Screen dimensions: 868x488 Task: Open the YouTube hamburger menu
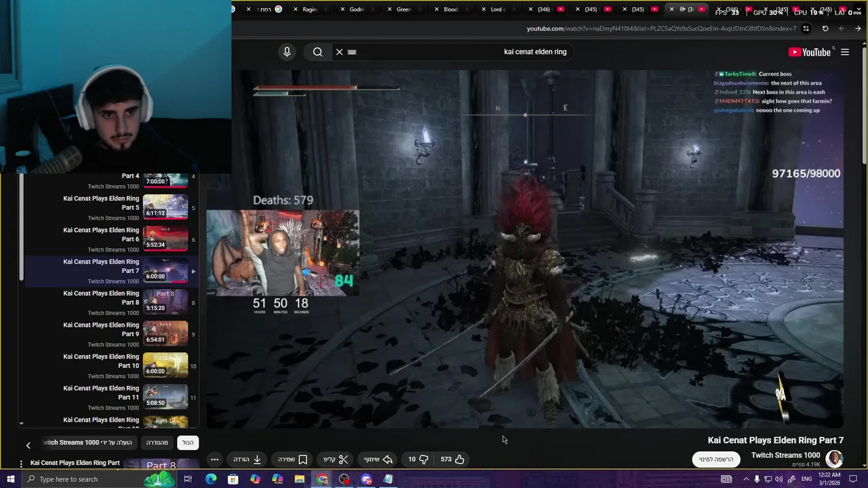pyautogui.click(x=845, y=52)
